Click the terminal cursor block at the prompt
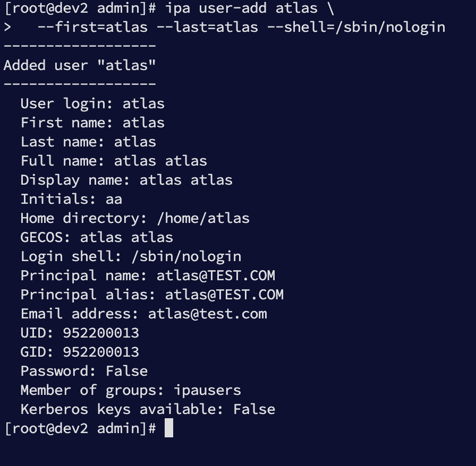This screenshot has width=476, height=466. 169,428
